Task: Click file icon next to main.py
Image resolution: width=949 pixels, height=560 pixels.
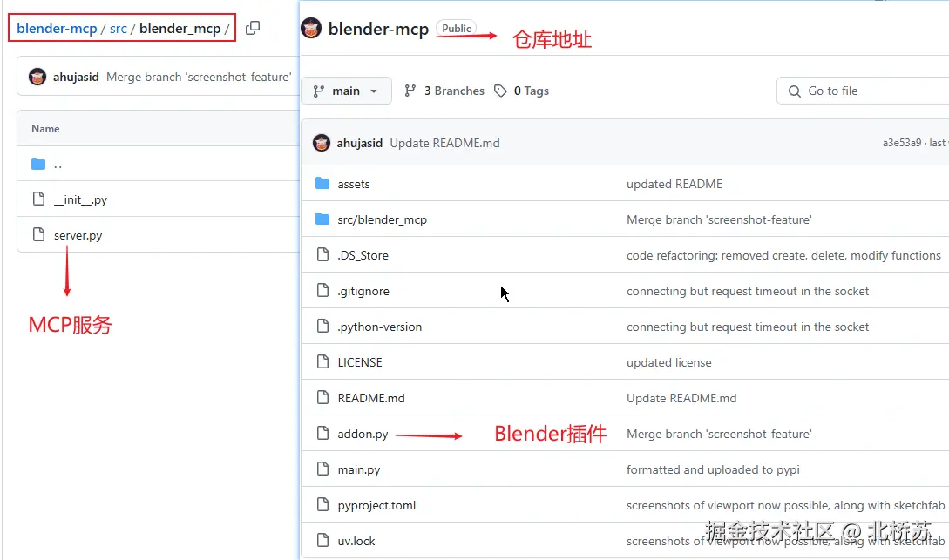Action: point(323,469)
